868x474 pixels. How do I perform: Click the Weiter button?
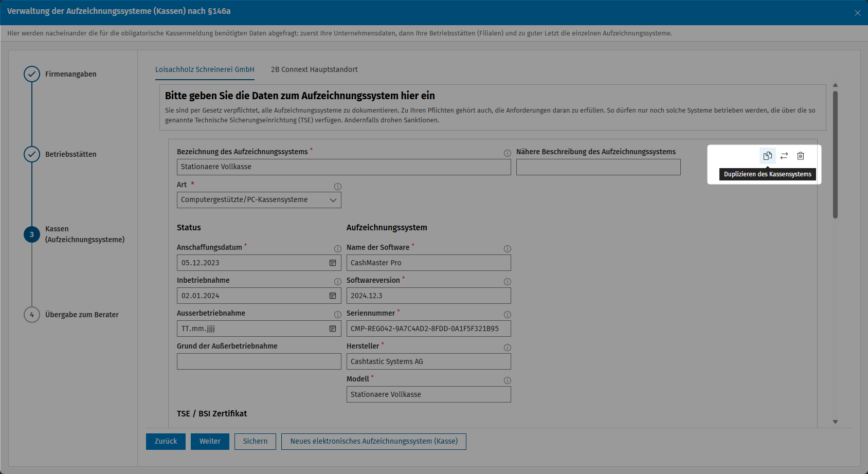point(210,442)
